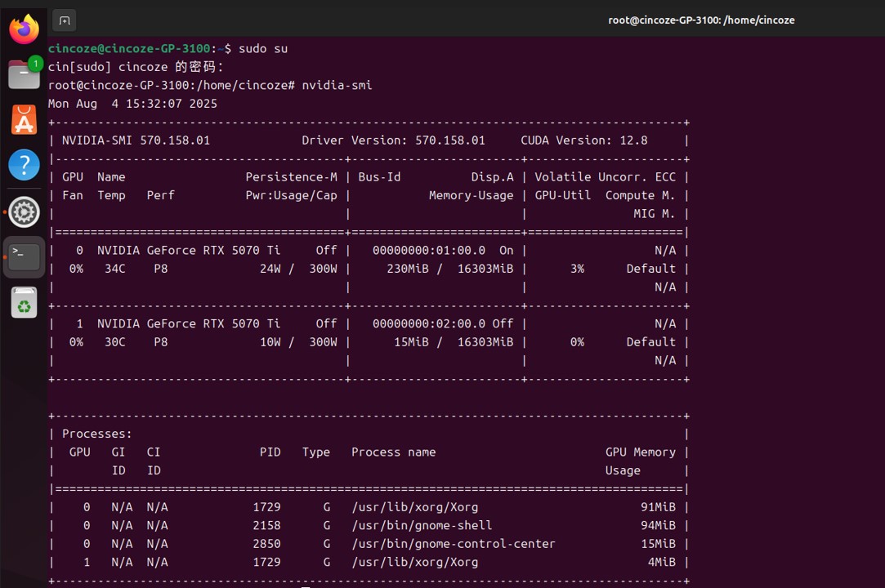Click PID '2158' in process table
The width and height of the screenshot is (885, 588).
pos(266,526)
